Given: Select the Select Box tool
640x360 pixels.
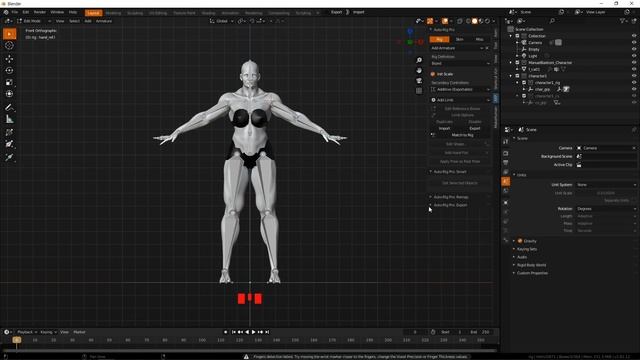Looking at the screenshot, I should pyautogui.click(x=9, y=34).
